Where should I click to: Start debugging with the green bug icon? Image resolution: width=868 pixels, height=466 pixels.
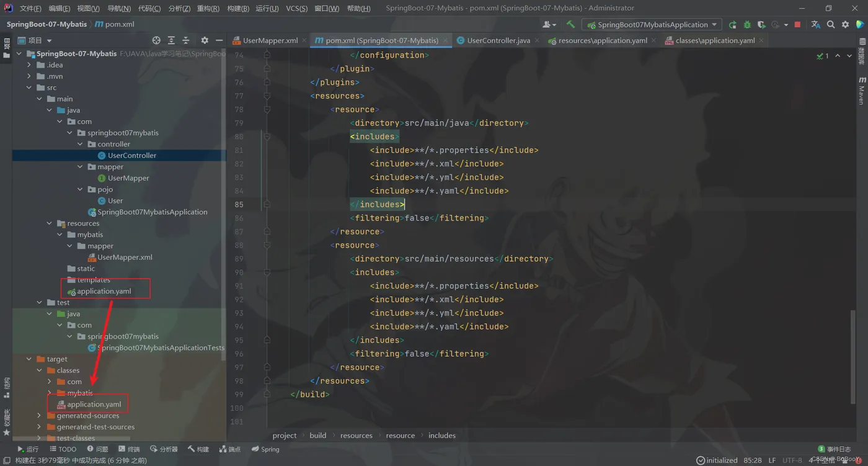(747, 25)
